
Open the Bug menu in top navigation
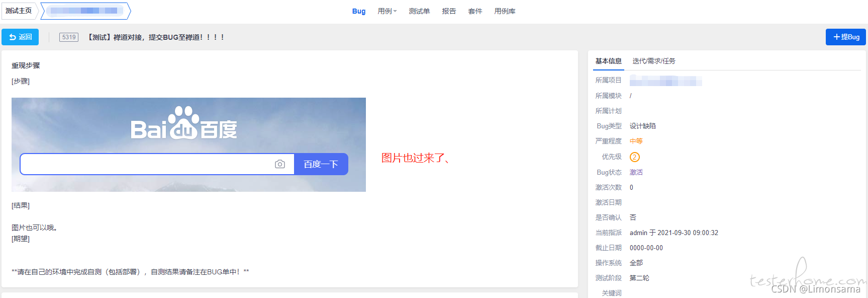pos(359,11)
